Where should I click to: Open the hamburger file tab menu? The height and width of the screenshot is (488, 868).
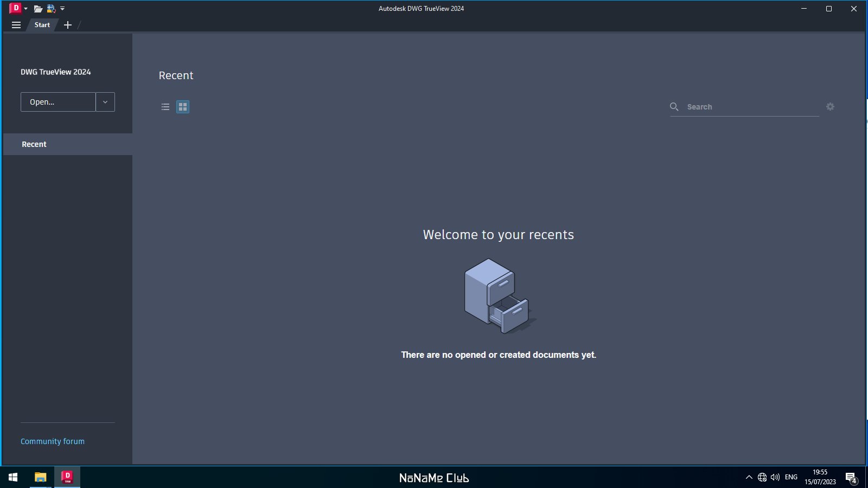click(16, 25)
